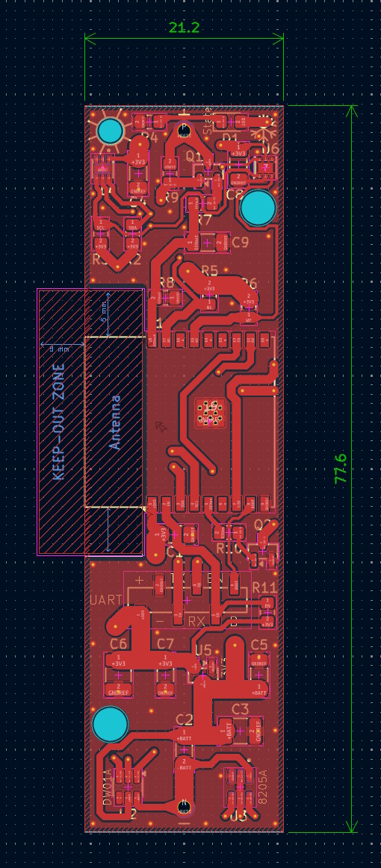Select the R9 resistor reference label
This screenshot has height=868, width=381.
[171, 197]
